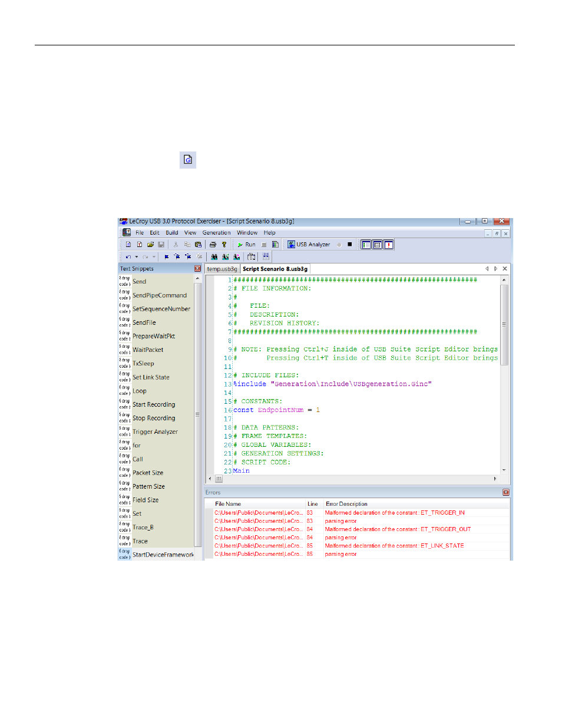
Task: Close the active document tab with the X
Action: pos(505,269)
